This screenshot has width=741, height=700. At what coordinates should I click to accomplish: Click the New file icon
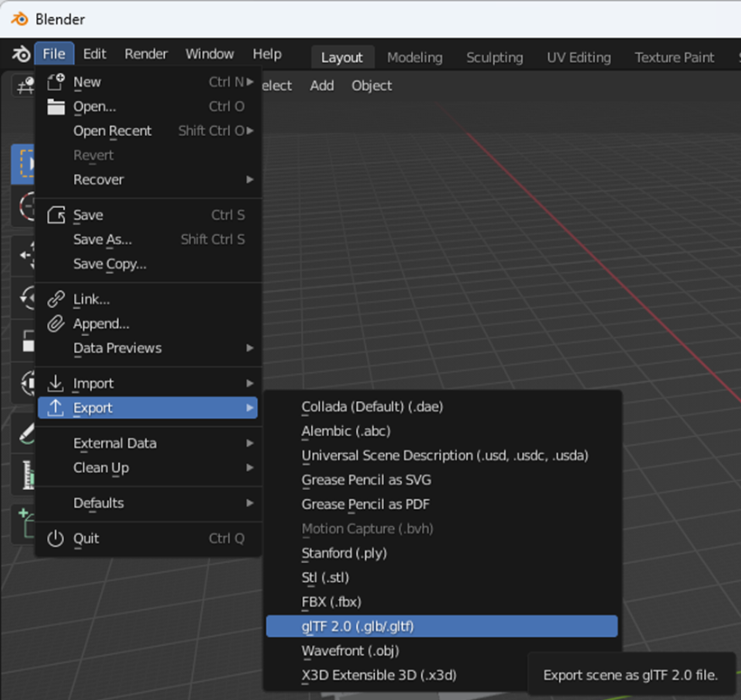57,82
